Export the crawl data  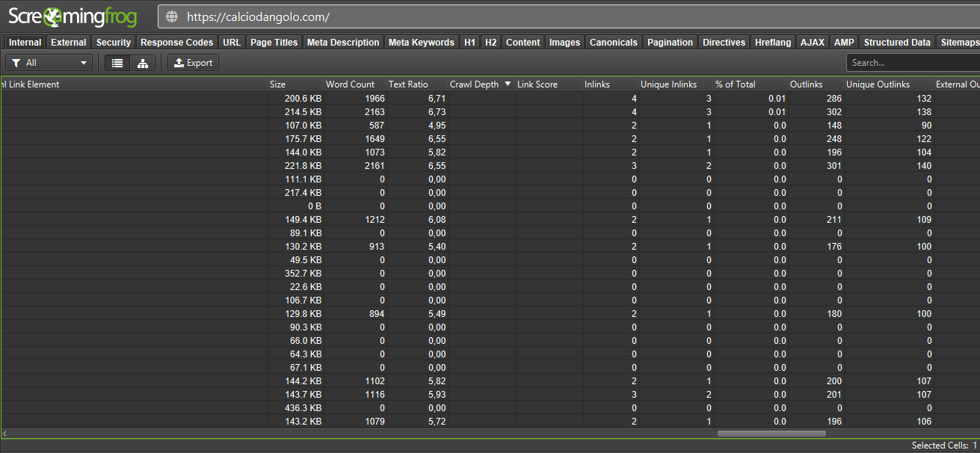tap(194, 63)
